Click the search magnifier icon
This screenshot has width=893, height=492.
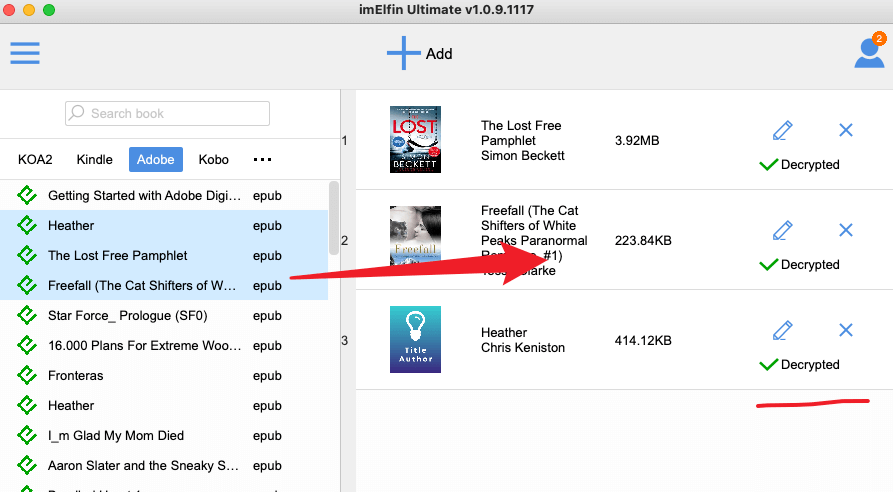[x=76, y=113]
